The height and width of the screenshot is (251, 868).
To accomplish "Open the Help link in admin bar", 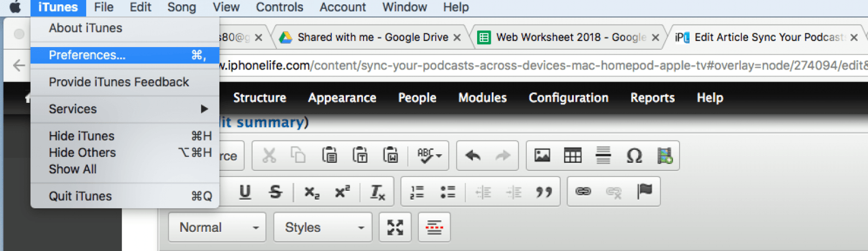I will (710, 98).
